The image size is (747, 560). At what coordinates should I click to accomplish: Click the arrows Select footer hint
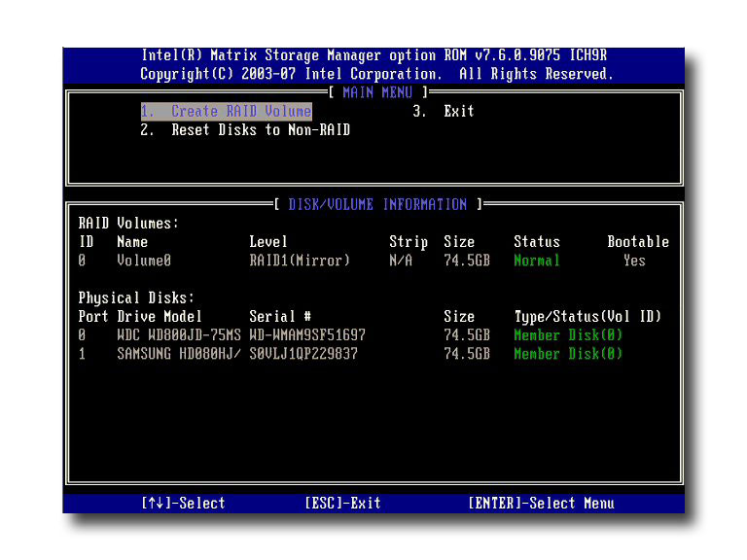click(183, 503)
